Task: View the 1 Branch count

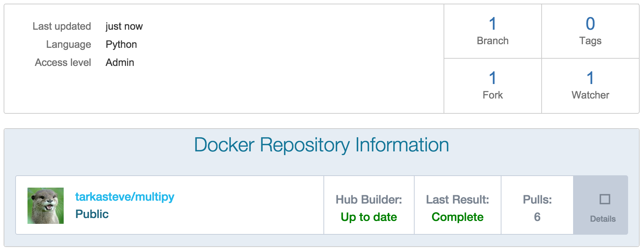Action: [492, 24]
